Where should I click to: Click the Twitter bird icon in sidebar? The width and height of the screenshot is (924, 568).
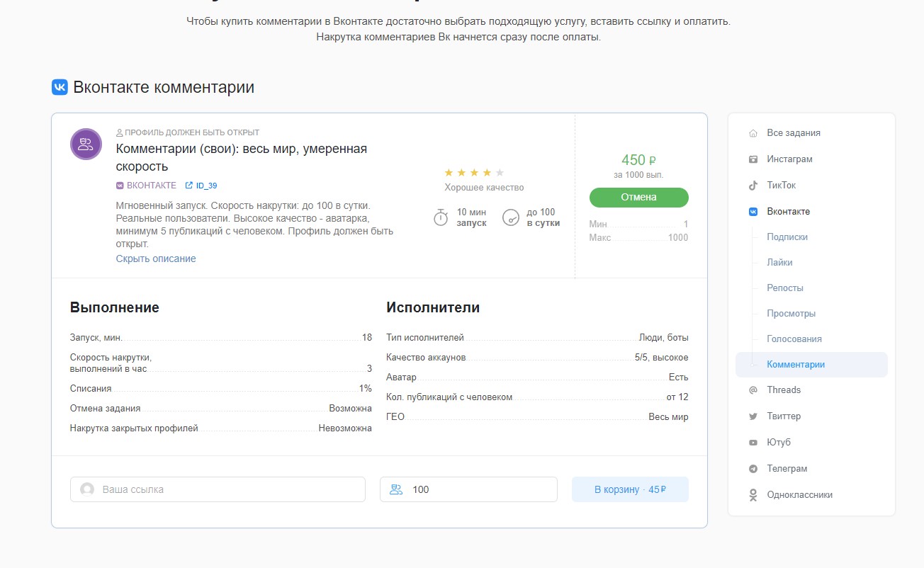coord(753,416)
